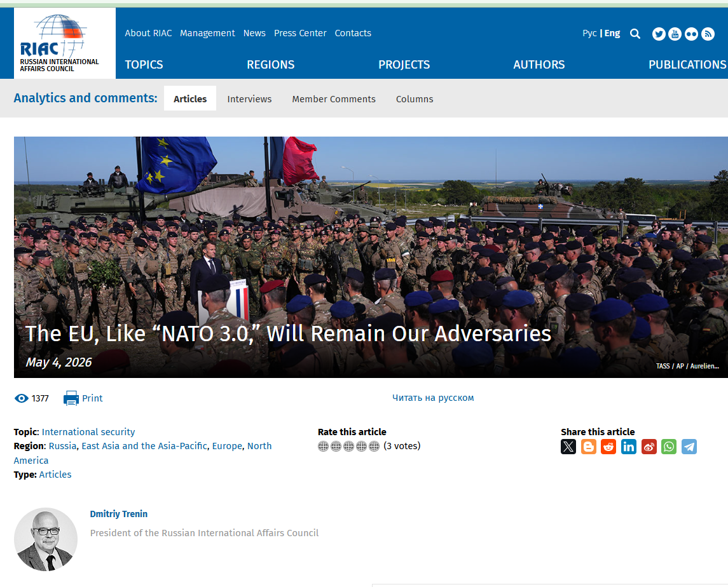Open the TOPICS menu
728x587 pixels.
point(144,65)
